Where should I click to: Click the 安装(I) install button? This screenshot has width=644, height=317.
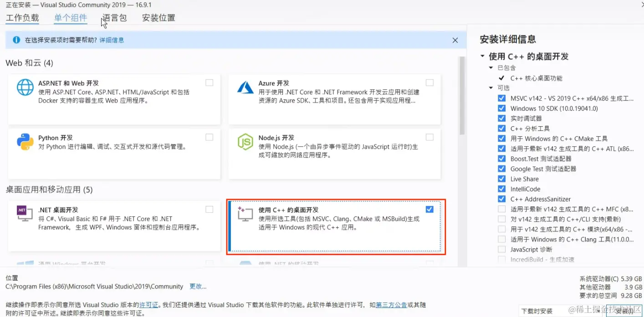click(x=624, y=311)
